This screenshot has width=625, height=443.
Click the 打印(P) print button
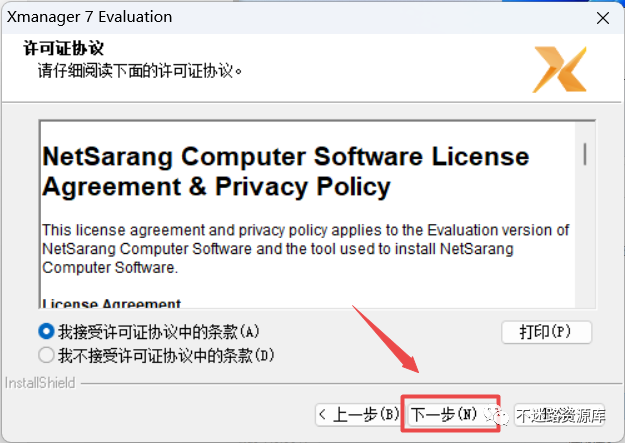click(x=546, y=332)
